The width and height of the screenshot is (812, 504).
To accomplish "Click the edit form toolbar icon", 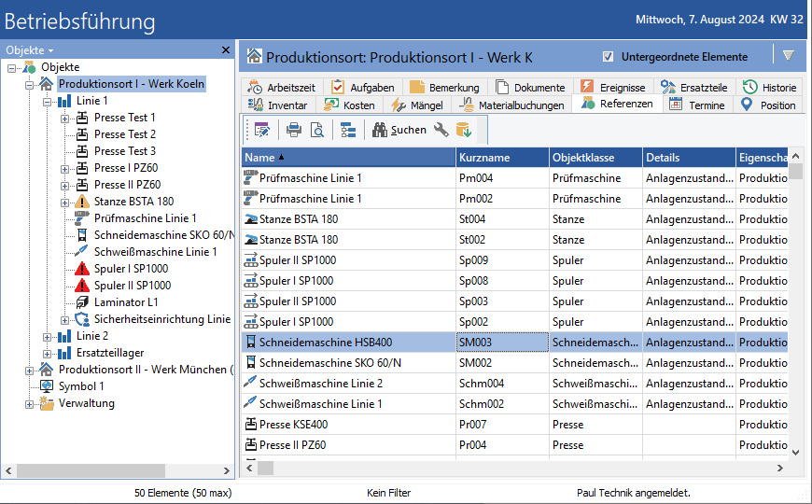I will [262, 130].
